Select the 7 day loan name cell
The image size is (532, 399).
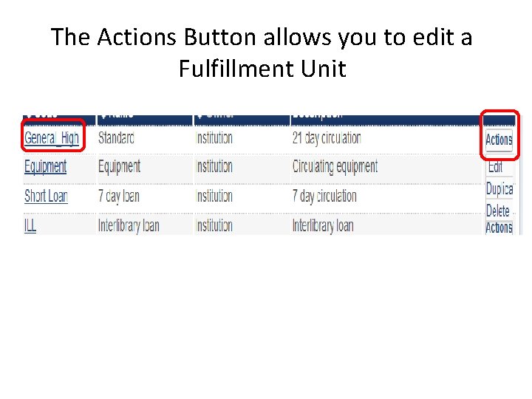pyautogui.click(x=119, y=197)
